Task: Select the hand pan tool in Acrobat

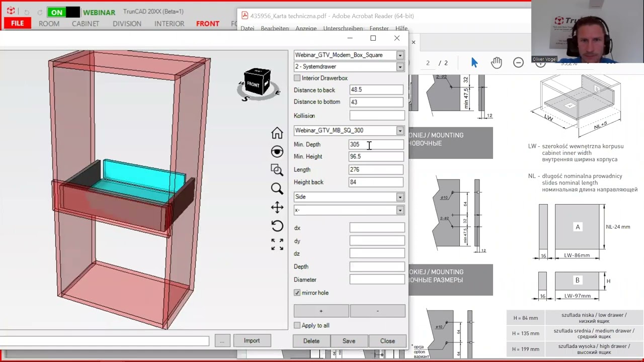Action: coord(497,62)
